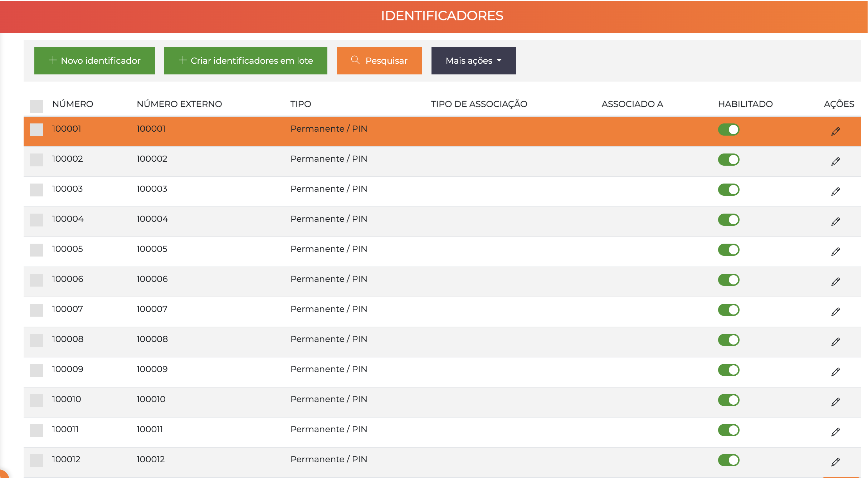
Task: Expand the Mais ações dropdown
Action: (473, 61)
